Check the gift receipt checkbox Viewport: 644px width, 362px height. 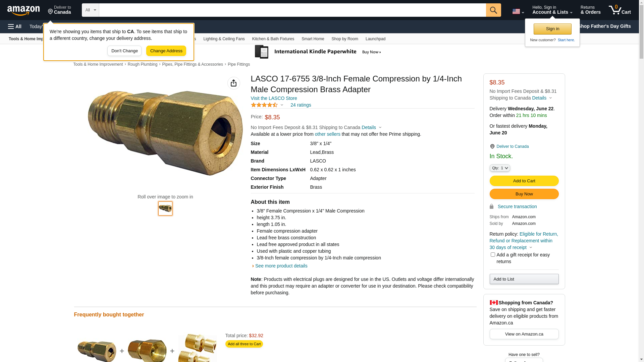493,255
